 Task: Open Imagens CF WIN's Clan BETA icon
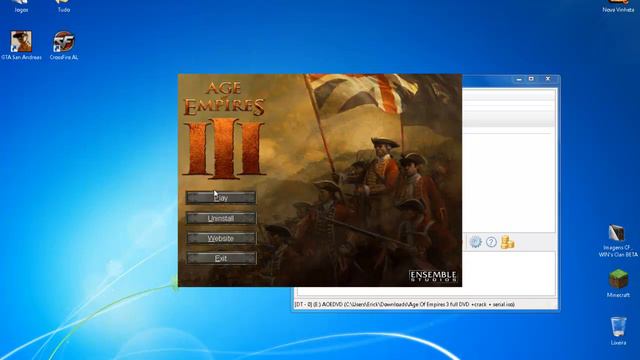(618, 240)
